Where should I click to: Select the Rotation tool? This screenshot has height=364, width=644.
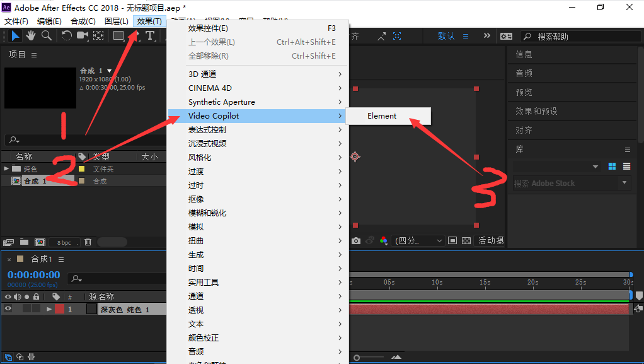coord(67,36)
